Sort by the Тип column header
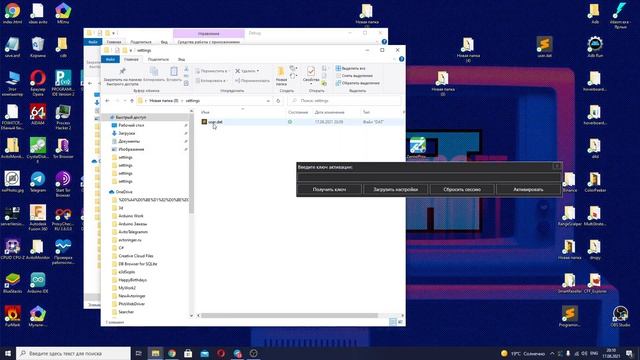 point(366,112)
